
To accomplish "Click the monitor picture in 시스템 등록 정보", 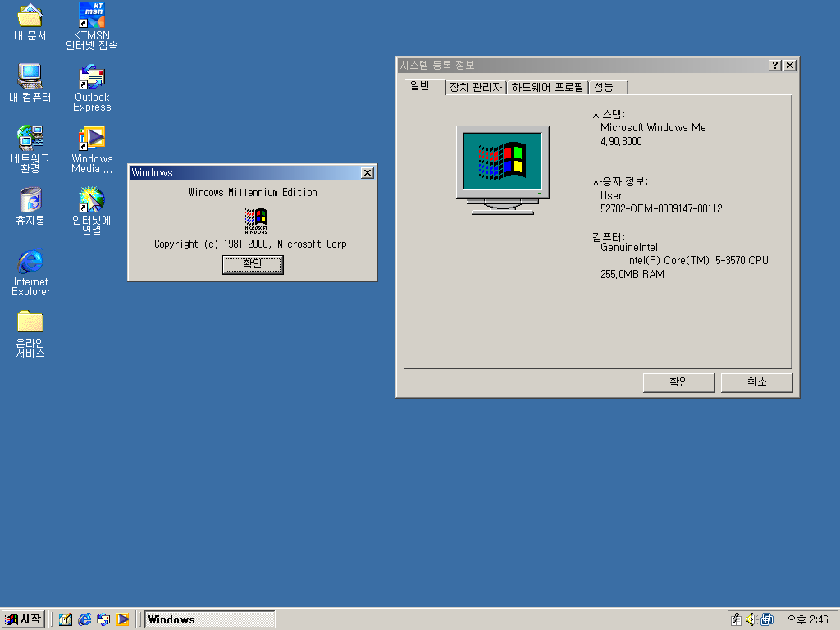I will tap(503, 171).
